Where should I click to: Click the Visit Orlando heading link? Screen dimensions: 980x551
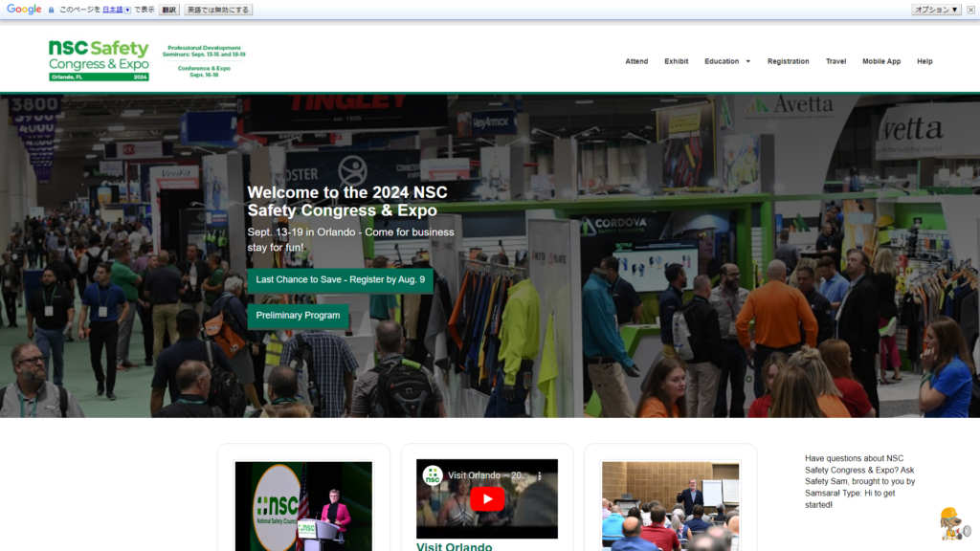(455, 546)
